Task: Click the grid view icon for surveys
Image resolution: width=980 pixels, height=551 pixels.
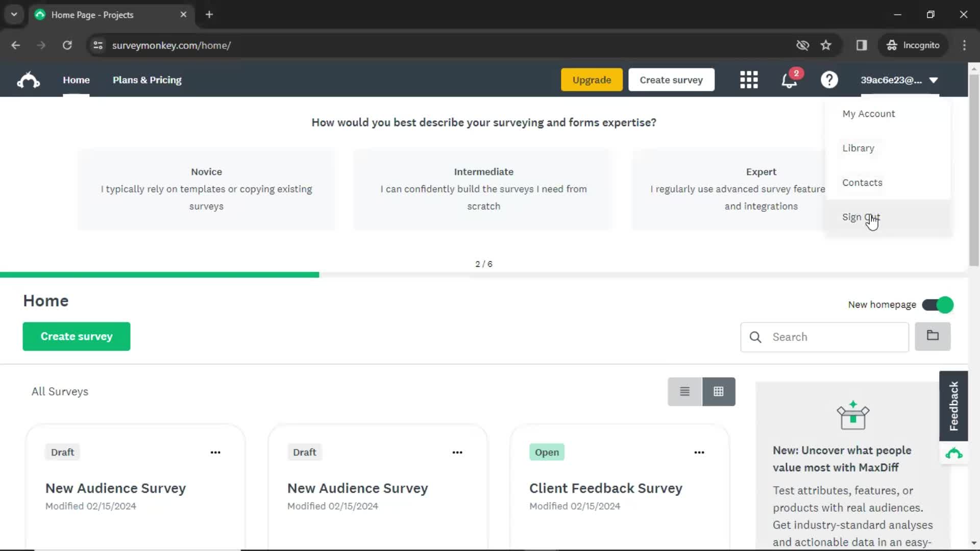Action: pos(718,391)
